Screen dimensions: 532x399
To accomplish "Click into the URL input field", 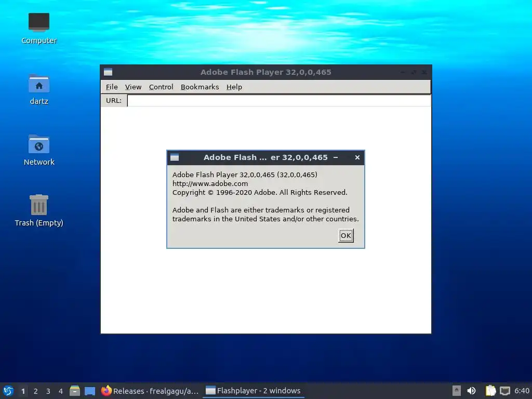I will [279, 100].
